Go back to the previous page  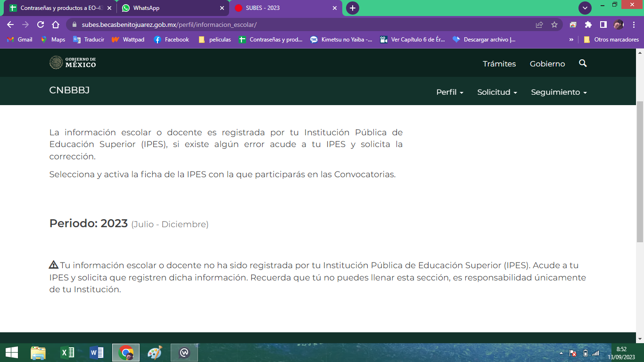pos(10,25)
